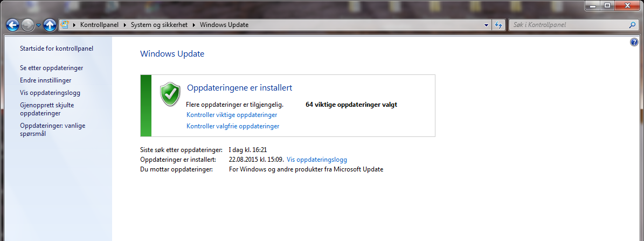Click Se etter oppdateringer

52,68
